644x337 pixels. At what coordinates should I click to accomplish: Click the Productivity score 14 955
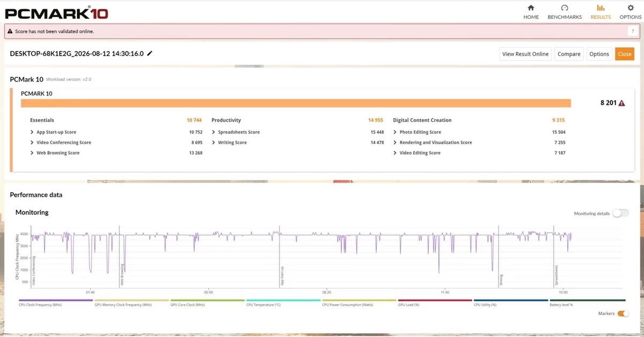(376, 120)
